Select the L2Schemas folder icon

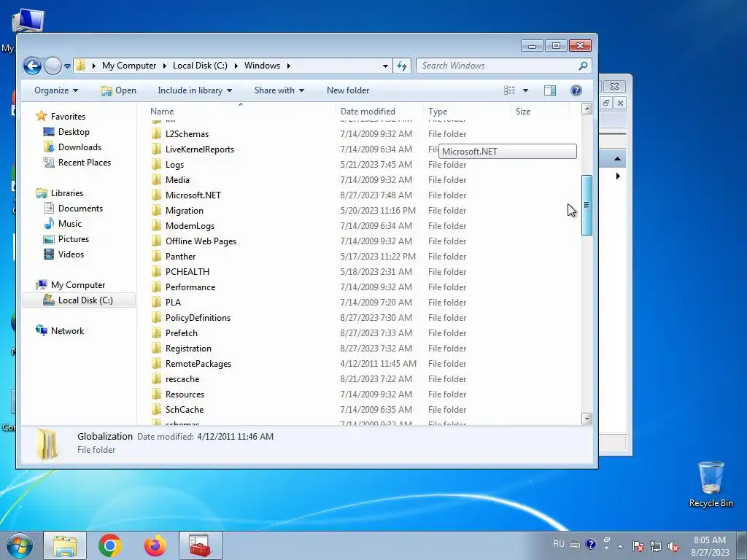[156, 134]
